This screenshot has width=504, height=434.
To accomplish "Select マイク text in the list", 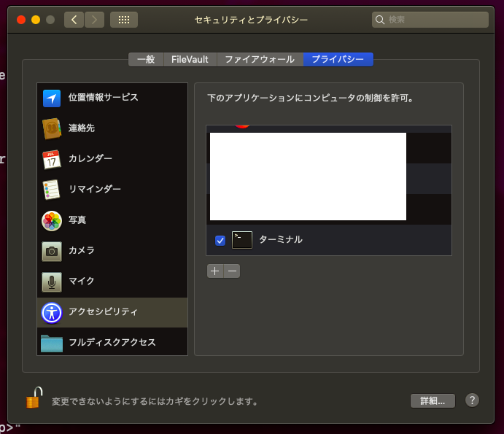I will click(x=81, y=281).
